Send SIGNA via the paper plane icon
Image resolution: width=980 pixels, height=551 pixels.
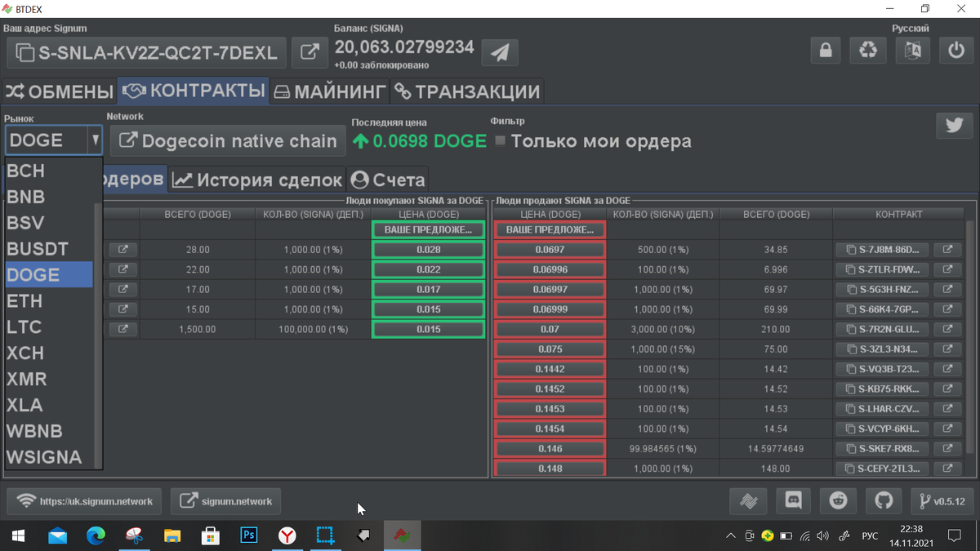click(499, 52)
